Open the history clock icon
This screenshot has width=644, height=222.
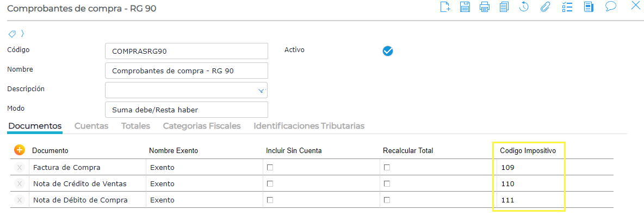point(524,7)
